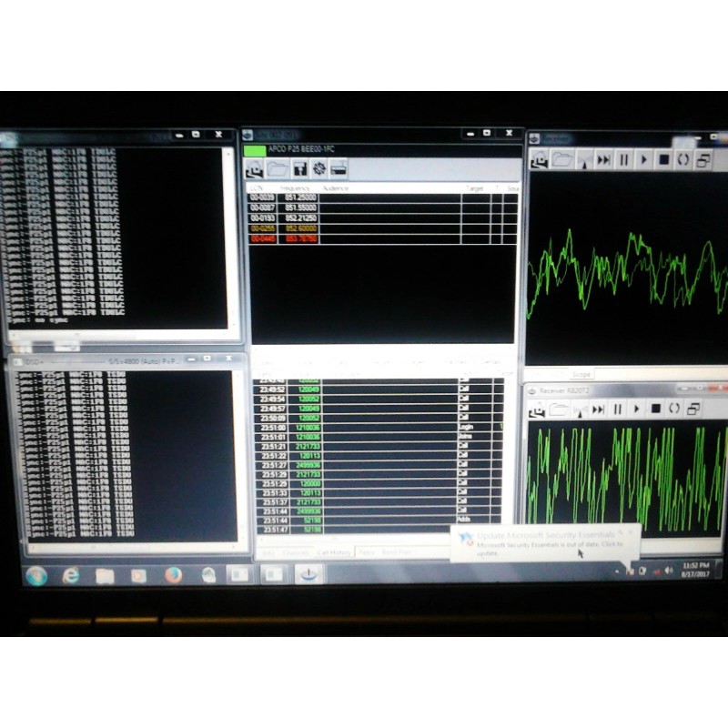
Task: Click the Frequency column header
Action: [297, 187]
